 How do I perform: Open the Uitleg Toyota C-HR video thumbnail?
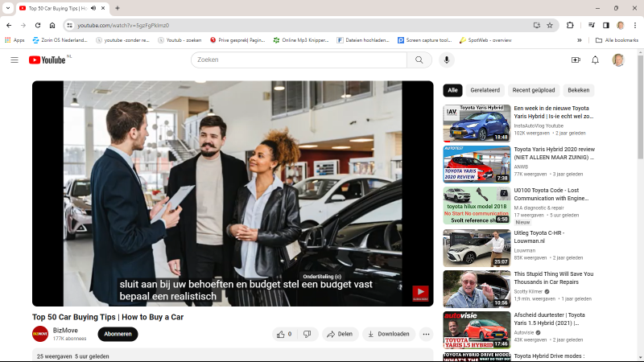(477, 248)
